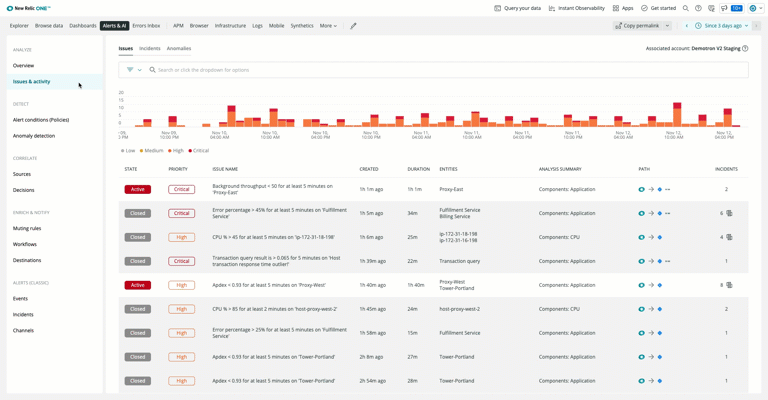Click correlated incidents icon in ip-172-31-18-198 row
The width and height of the screenshot is (768, 400).
click(x=729, y=237)
